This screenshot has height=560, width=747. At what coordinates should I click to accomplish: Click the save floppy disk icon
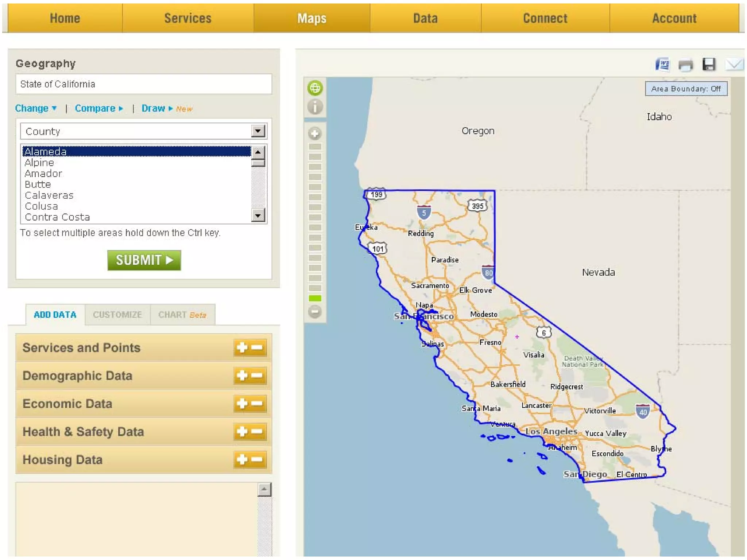click(709, 65)
